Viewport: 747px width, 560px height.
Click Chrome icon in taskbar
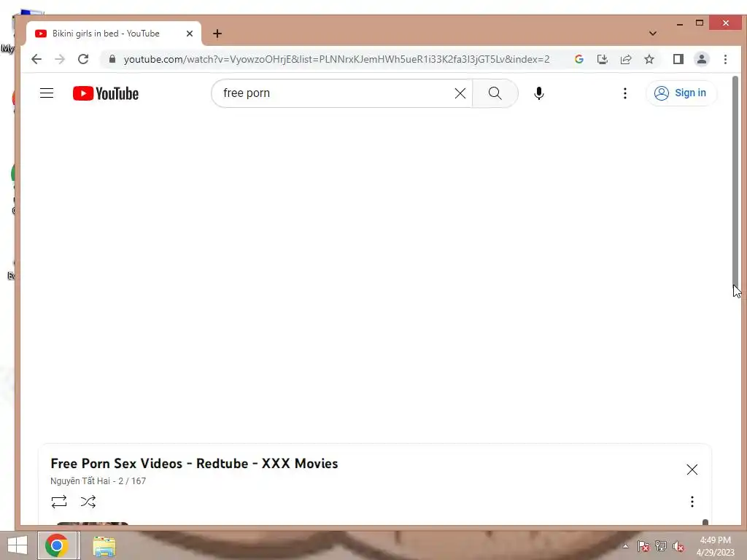pyautogui.click(x=57, y=545)
